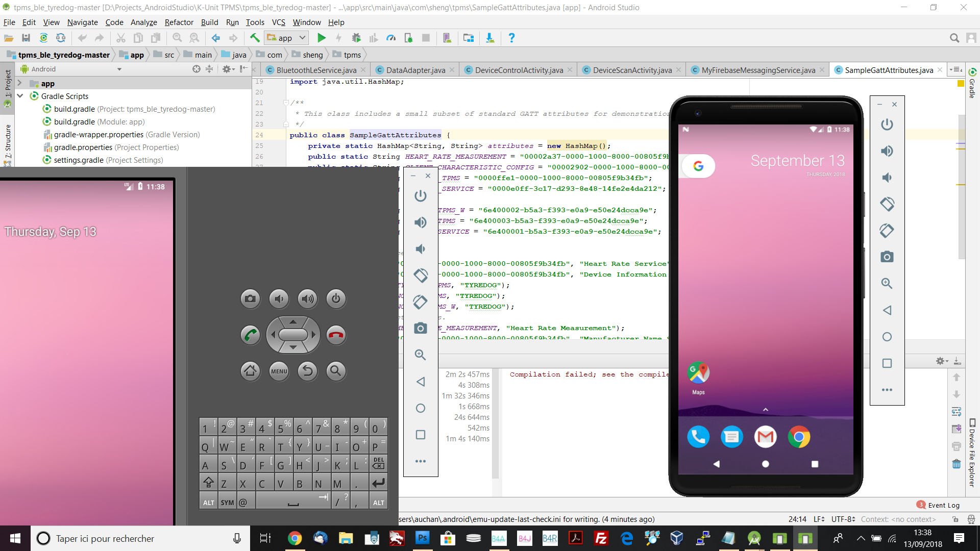Click the Debug app bug icon

click(x=356, y=38)
